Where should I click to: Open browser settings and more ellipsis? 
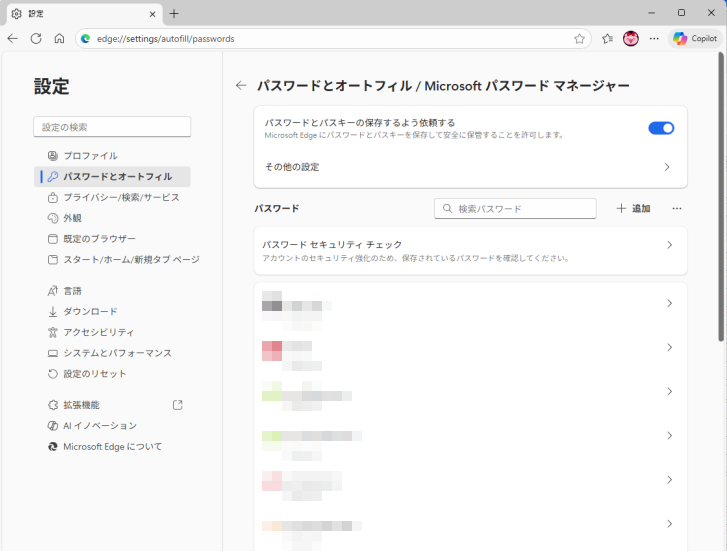(654, 38)
